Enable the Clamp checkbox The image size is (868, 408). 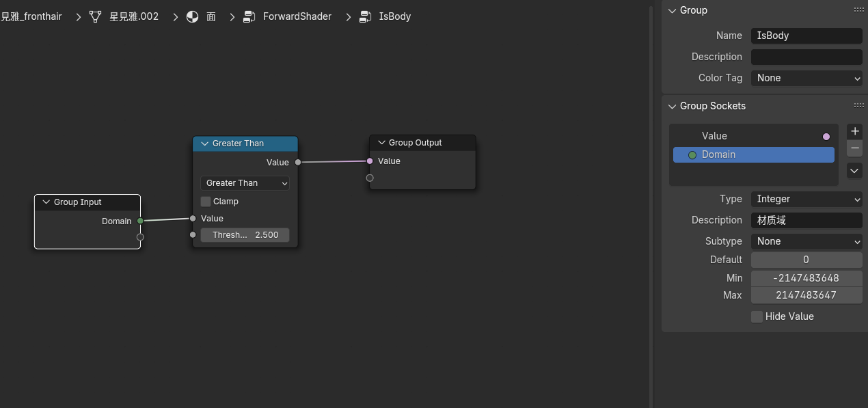[x=206, y=202]
